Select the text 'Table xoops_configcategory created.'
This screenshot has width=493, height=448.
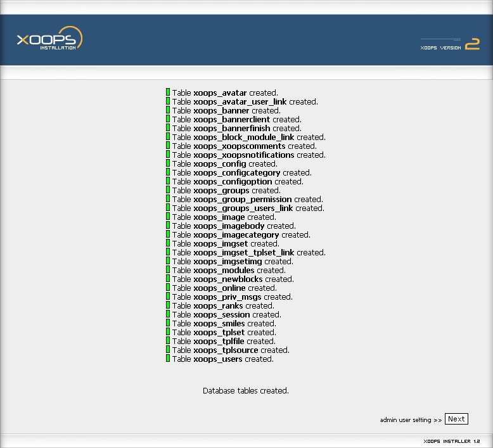tap(242, 172)
